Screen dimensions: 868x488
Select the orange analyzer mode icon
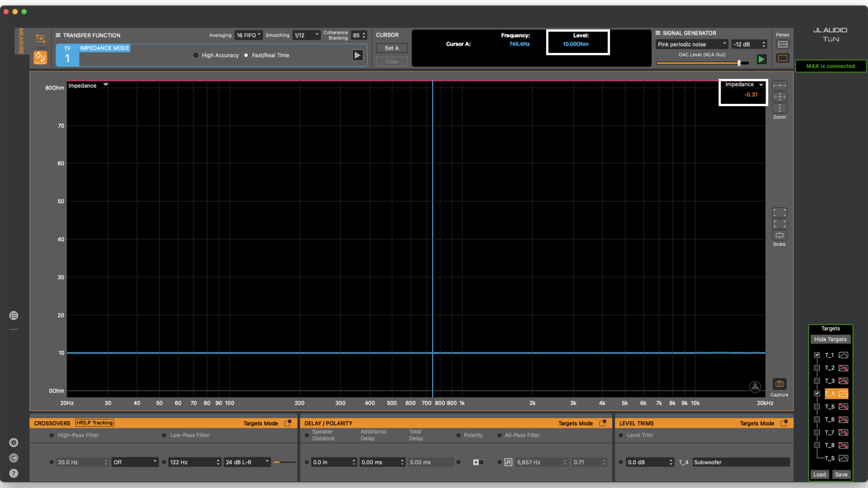[40, 57]
